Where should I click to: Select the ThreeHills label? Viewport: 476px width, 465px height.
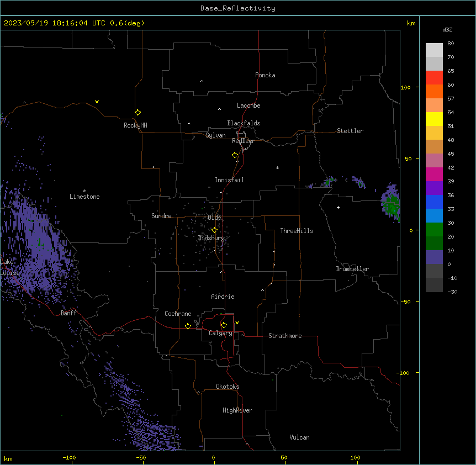point(297,231)
